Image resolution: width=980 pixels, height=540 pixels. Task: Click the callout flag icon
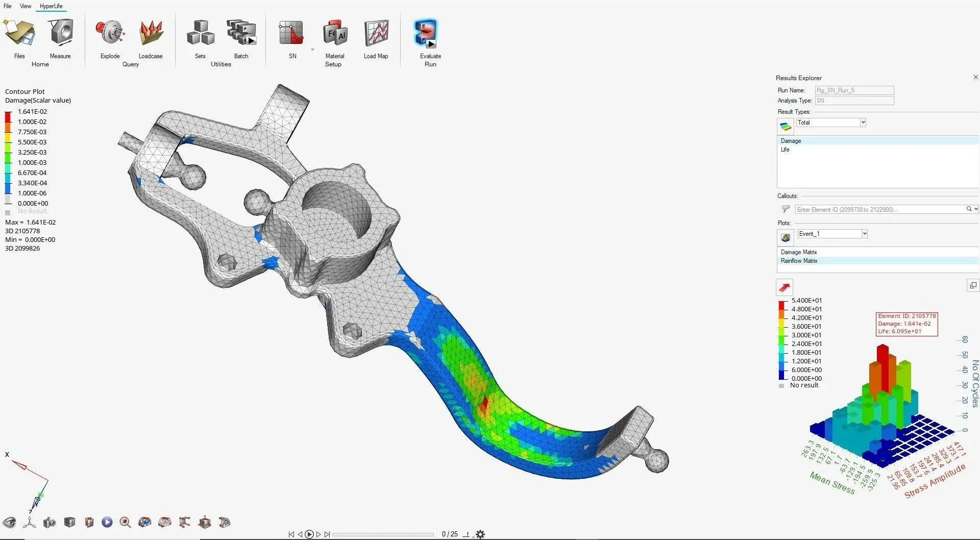click(786, 209)
